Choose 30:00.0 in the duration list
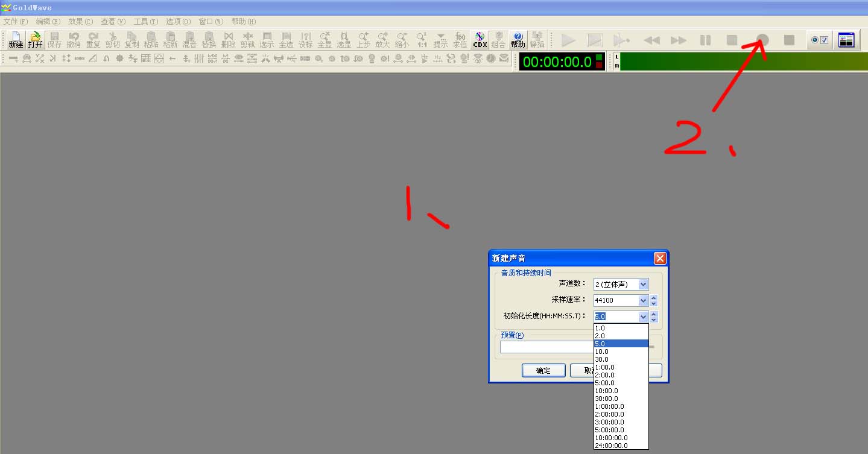The image size is (868, 454). pos(606,399)
